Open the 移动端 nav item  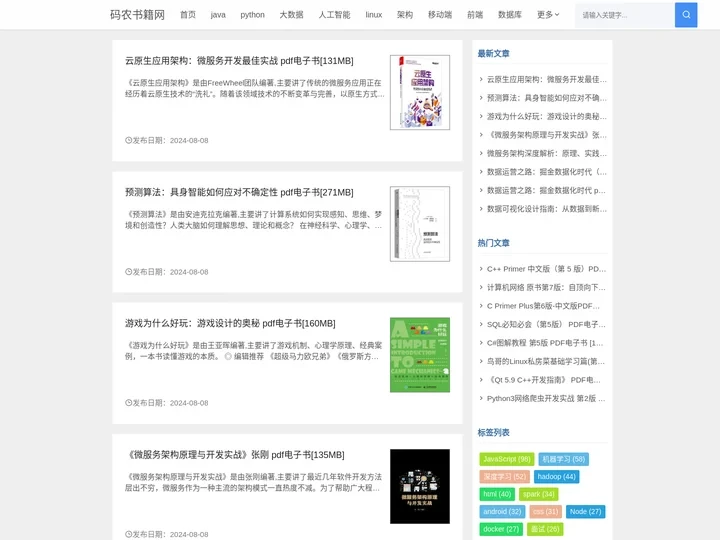(440, 15)
